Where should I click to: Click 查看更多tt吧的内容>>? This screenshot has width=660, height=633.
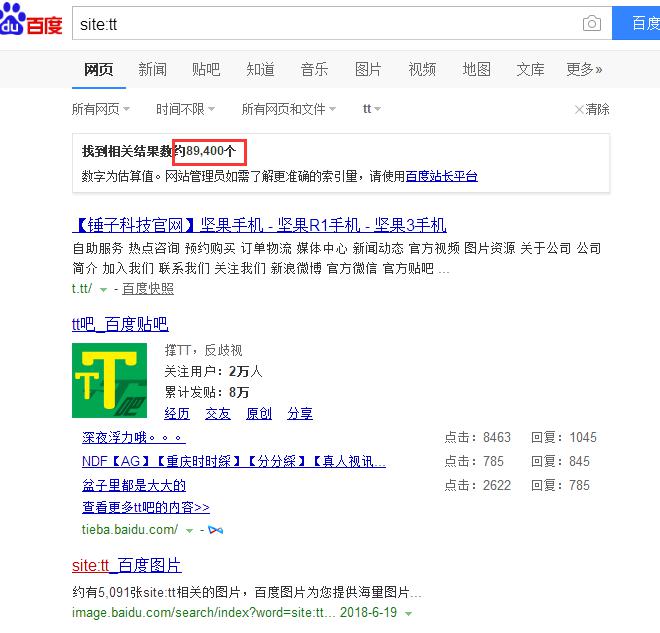146,508
